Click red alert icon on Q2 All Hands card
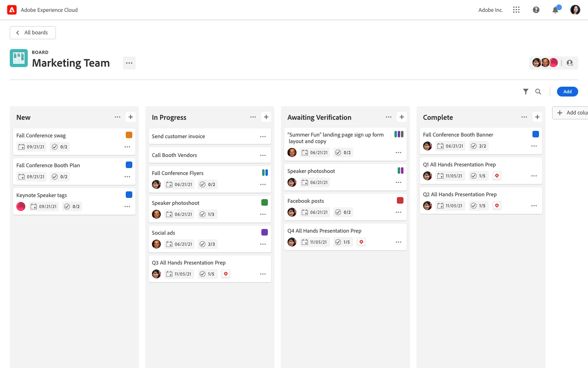Image resolution: width=588 pixels, height=368 pixels. pos(497,206)
